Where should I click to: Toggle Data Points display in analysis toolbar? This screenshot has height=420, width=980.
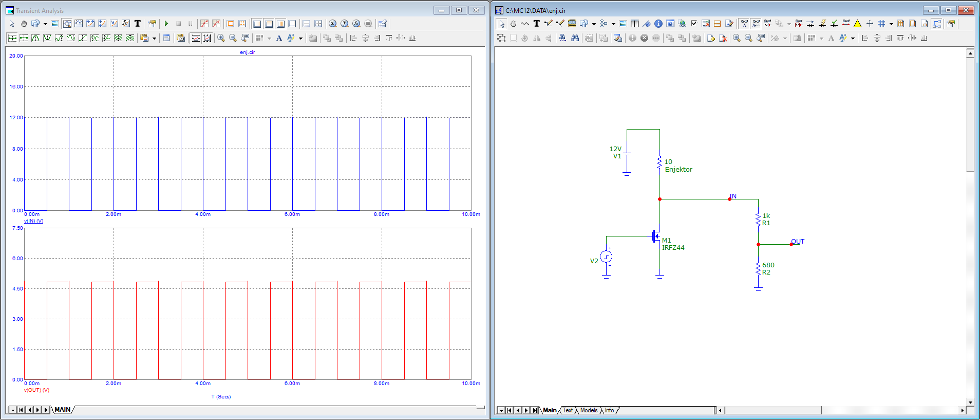coord(204,24)
